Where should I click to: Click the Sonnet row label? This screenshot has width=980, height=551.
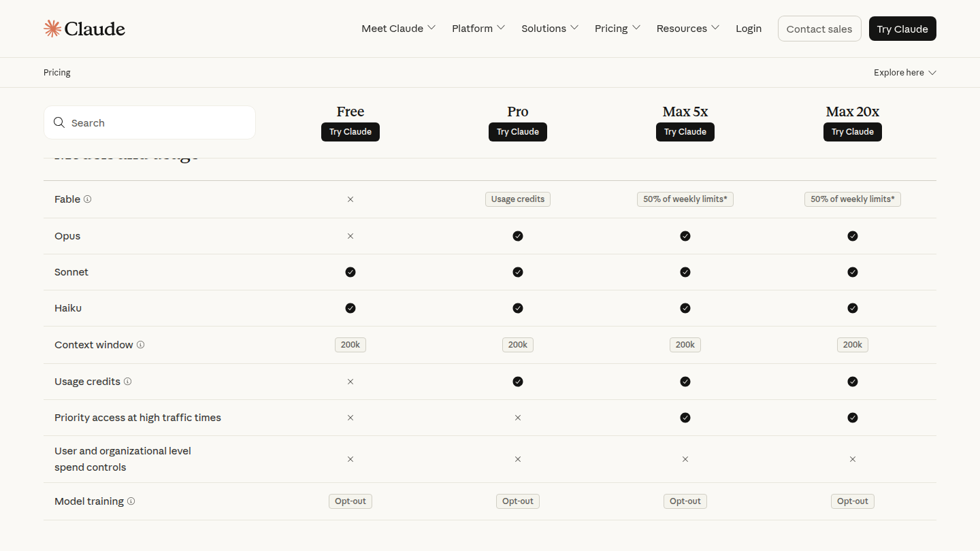(71, 272)
